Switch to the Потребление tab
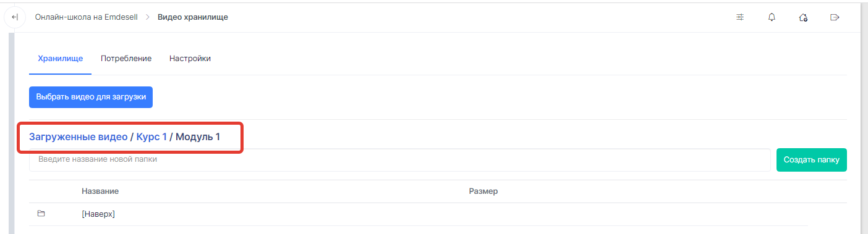868x234 pixels. (x=126, y=59)
